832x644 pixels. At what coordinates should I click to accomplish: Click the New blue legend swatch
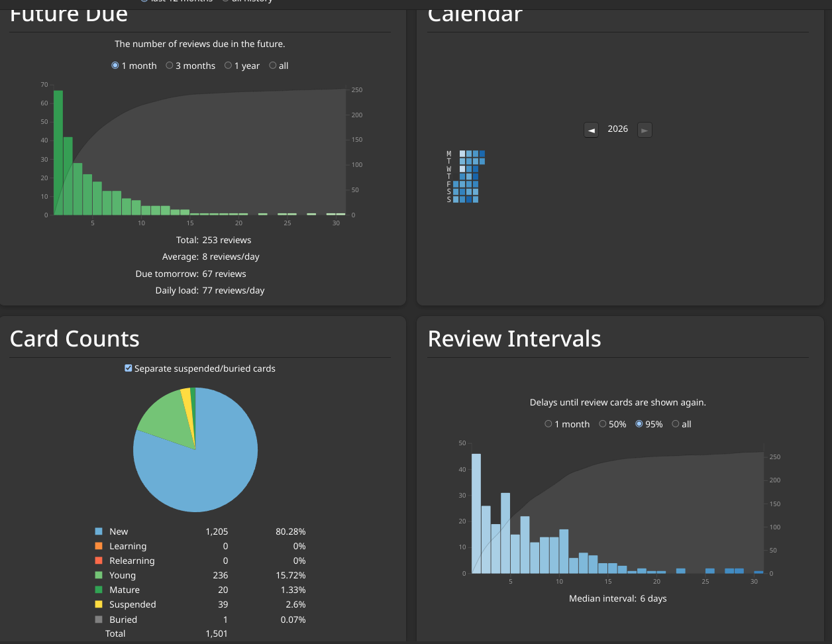coord(99,531)
